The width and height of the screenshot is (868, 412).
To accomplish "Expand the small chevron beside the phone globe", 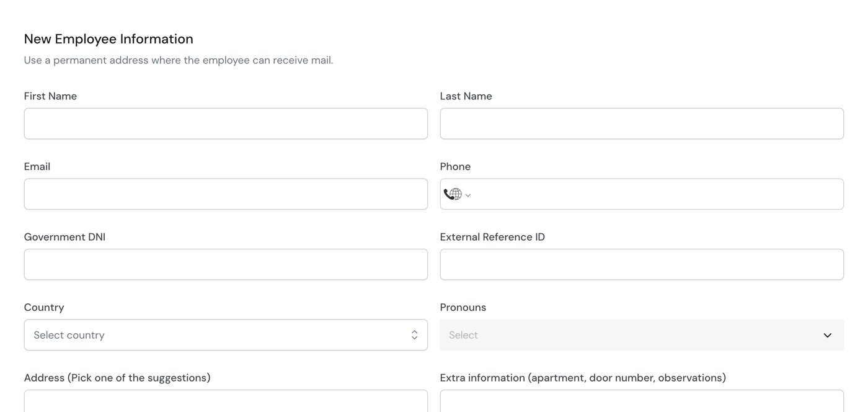I will [x=468, y=195].
